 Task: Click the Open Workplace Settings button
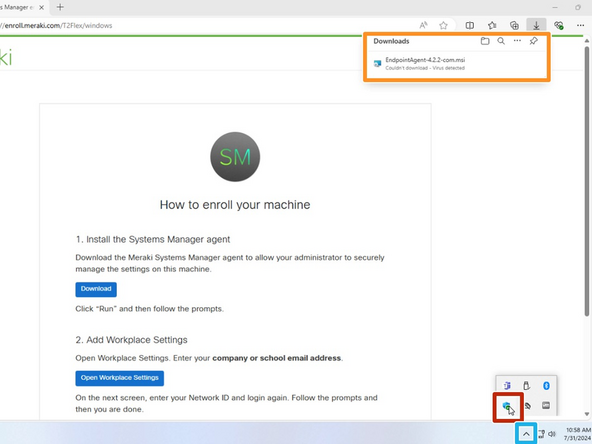[119, 378]
